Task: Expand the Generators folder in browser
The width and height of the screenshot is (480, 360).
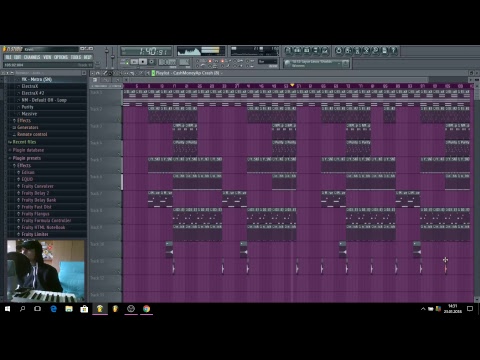Action: pos(28,127)
